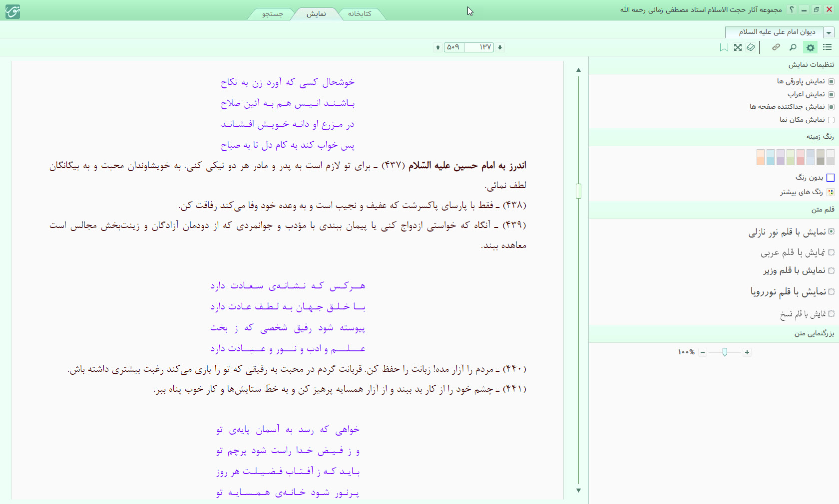
Task: Switch to the جستجو tab
Action: 273,14
